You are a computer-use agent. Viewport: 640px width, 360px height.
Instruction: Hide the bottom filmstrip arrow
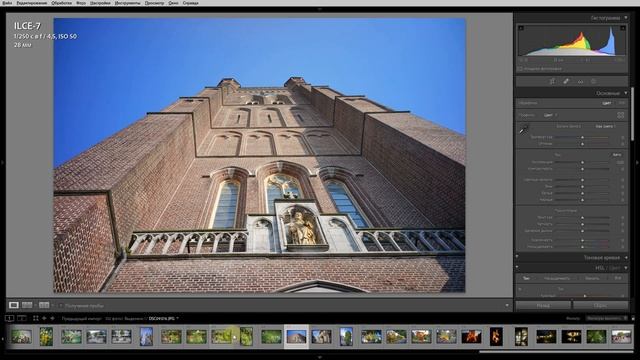(320, 357)
